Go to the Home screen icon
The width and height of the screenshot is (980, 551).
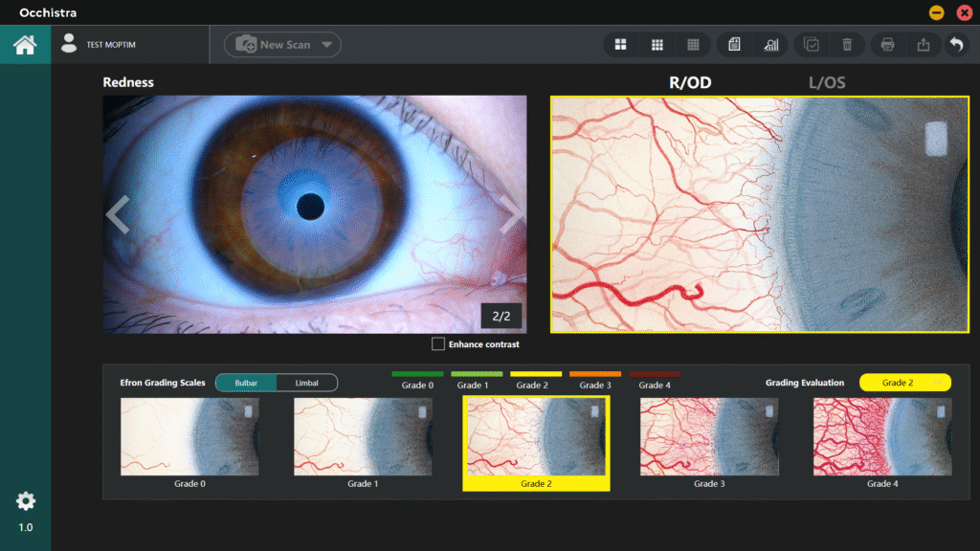(25, 45)
